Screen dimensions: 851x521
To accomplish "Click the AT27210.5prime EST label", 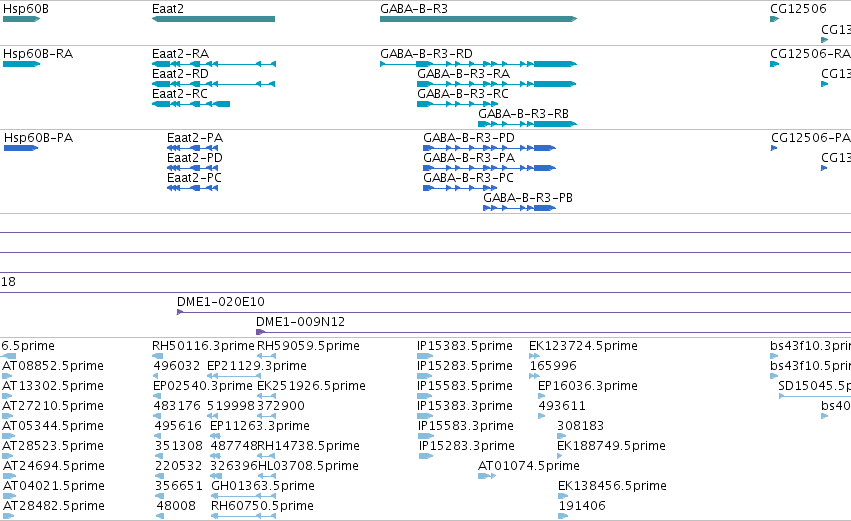I will [x=53, y=406].
